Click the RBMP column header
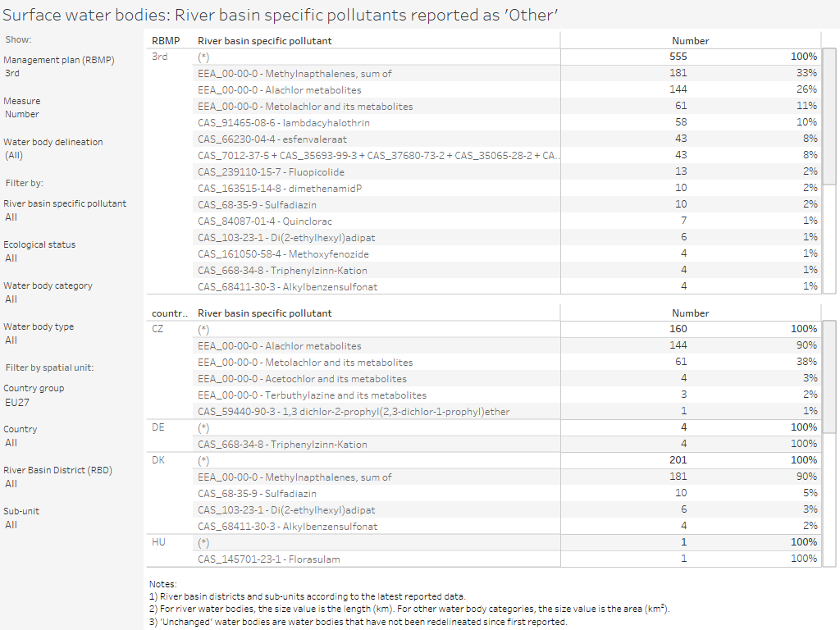Image resolution: width=840 pixels, height=630 pixels. pyautogui.click(x=166, y=41)
